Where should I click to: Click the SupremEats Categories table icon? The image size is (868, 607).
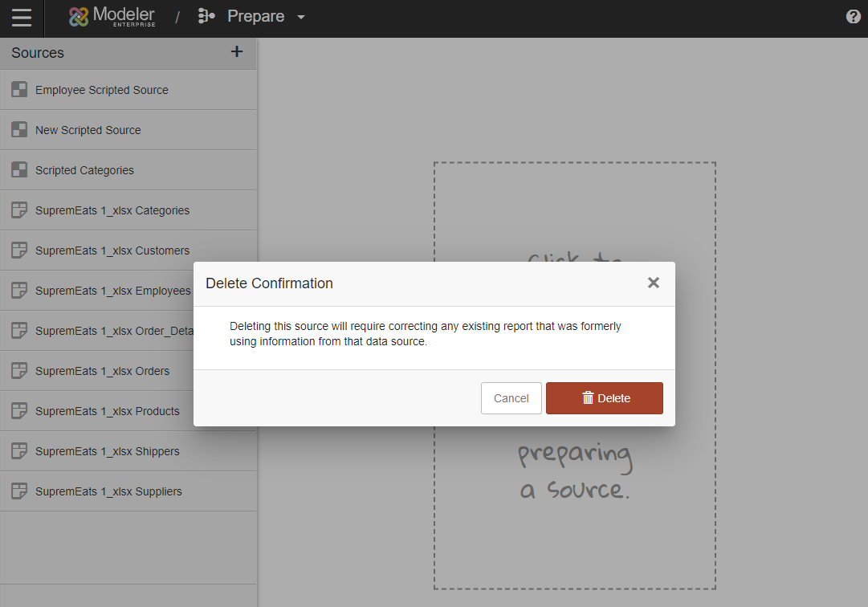[19, 210]
